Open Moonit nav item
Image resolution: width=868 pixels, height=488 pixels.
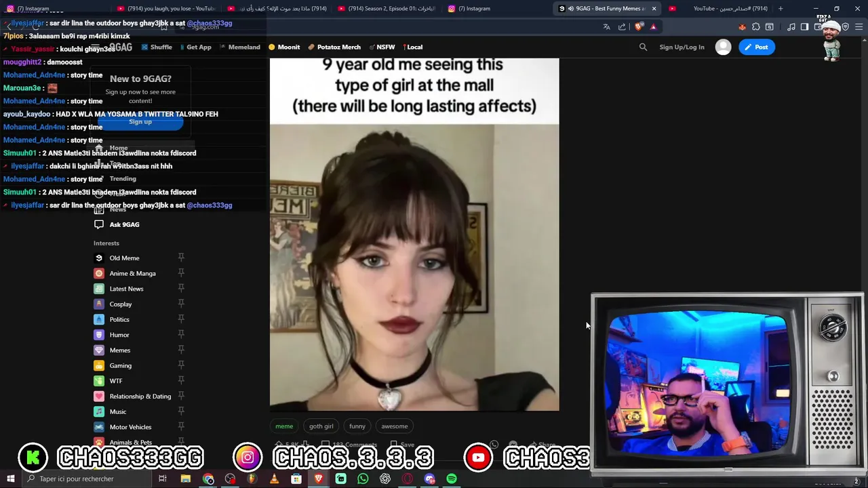pyautogui.click(x=284, y=47)
